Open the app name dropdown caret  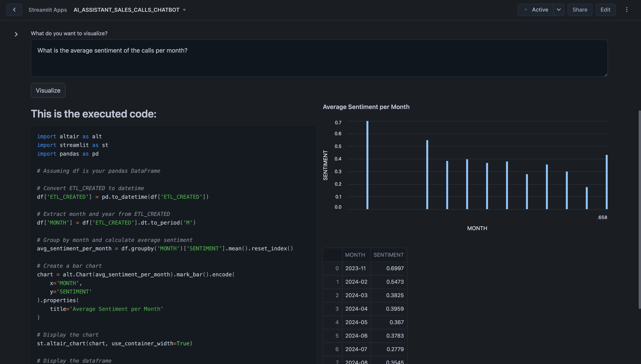point(184,10)
